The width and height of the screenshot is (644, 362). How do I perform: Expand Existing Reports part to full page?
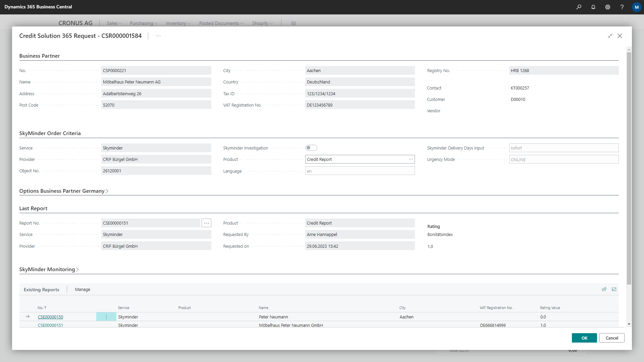tap(614, 289)
